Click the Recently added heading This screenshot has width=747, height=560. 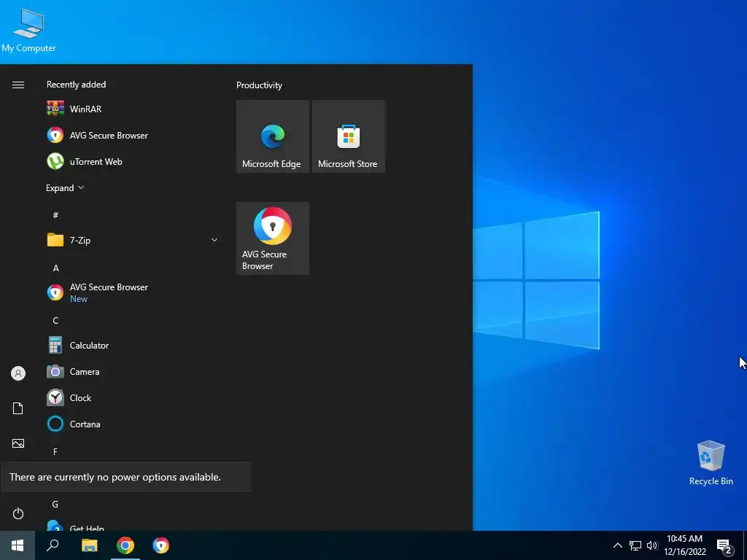pos(76,85)
